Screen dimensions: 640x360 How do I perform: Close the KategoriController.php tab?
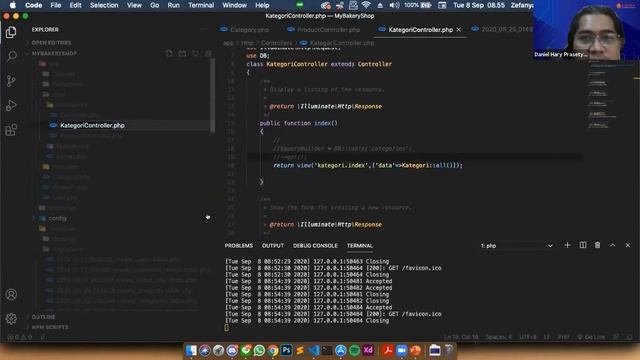coord(459,30)
